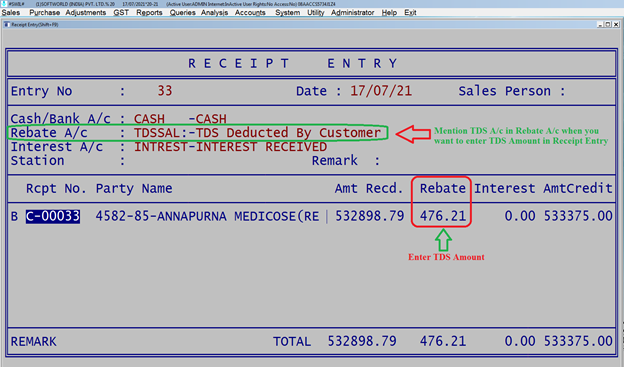624x367 pixels.
Task: Click the Interest A/c label
Action: click(57, 146)
